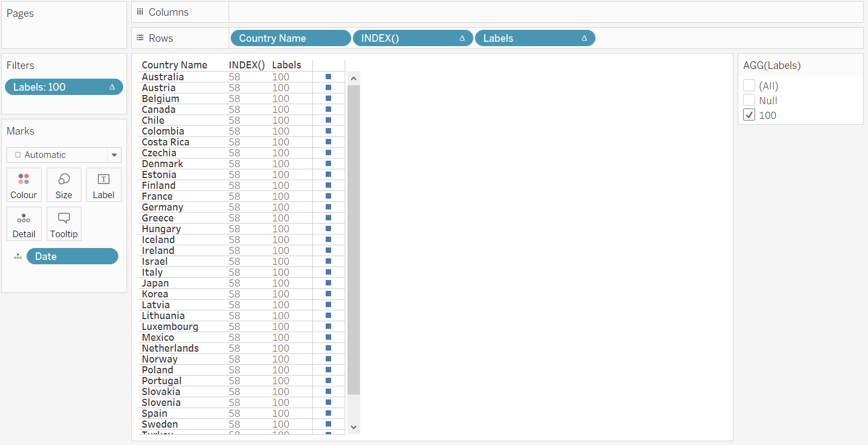
Task: Select the Labels: 100 filter pill
Action: [64, 87]
